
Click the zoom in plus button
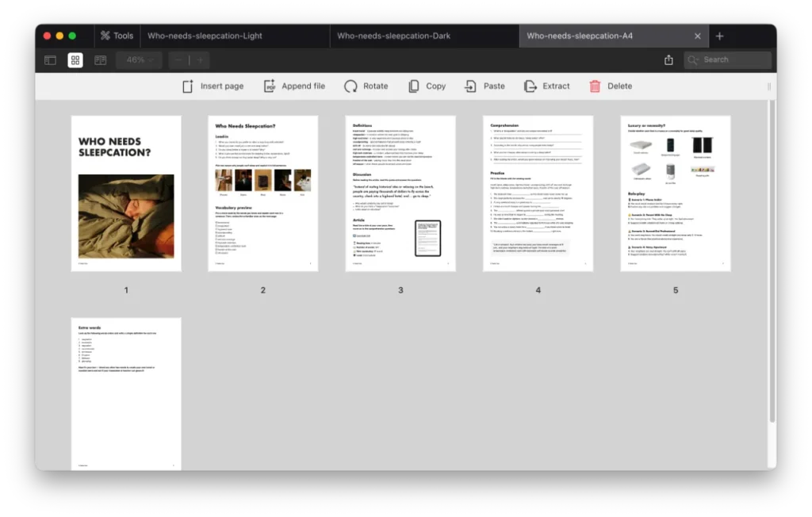199,60
